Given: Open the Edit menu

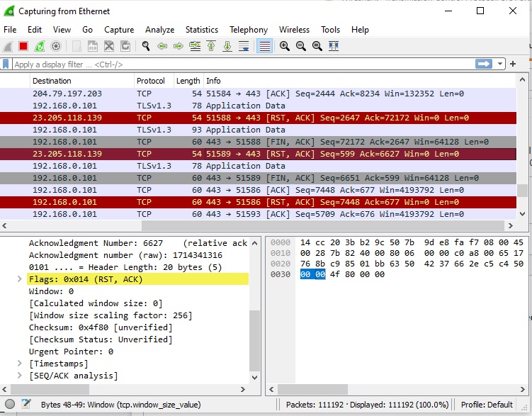Looking at the screenshot, I should [35, 30].
